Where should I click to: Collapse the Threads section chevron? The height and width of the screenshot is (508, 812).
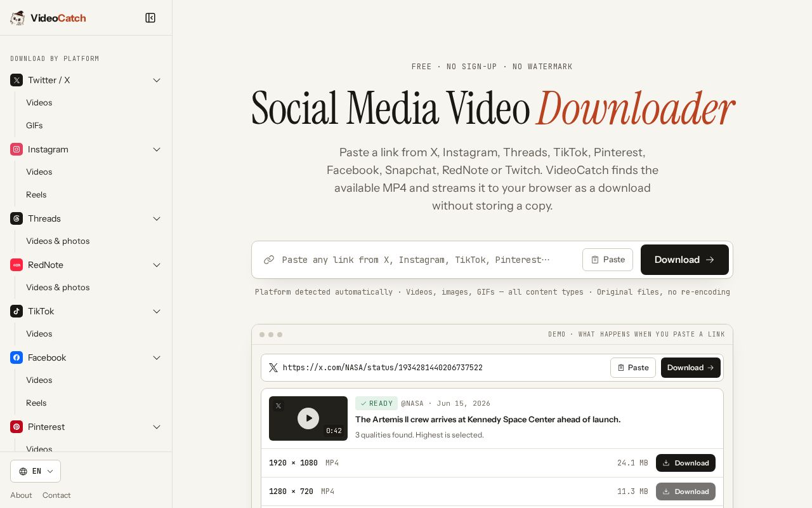point(157,218)
